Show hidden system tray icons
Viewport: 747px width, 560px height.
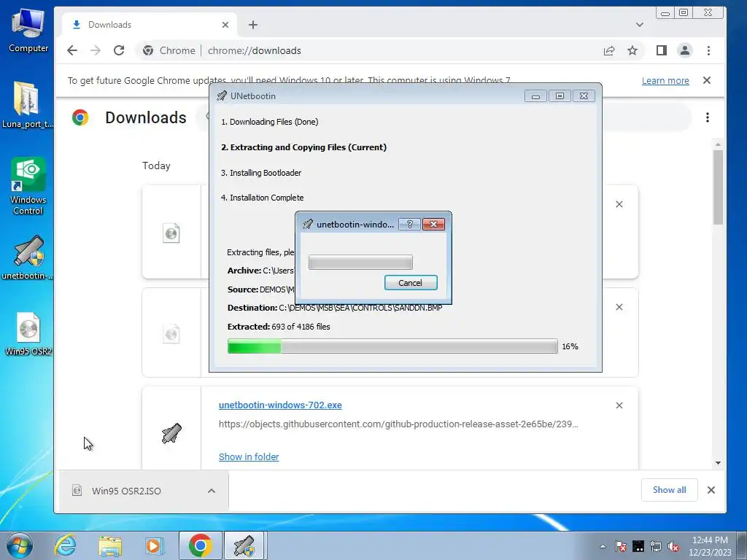[603, 546]
